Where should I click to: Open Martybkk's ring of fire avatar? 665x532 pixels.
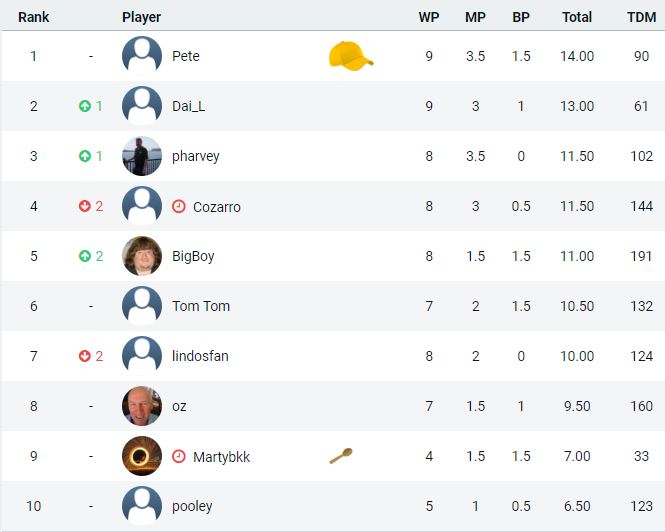(142, 456)
